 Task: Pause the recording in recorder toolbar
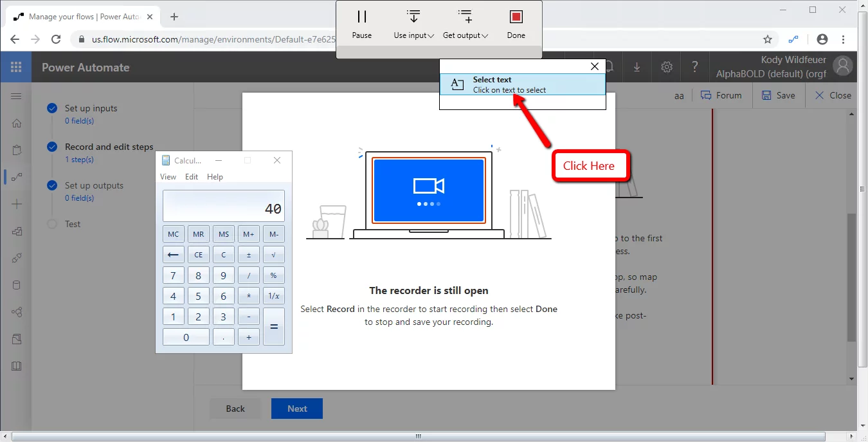pyautogui.click(x=361, y=24)
